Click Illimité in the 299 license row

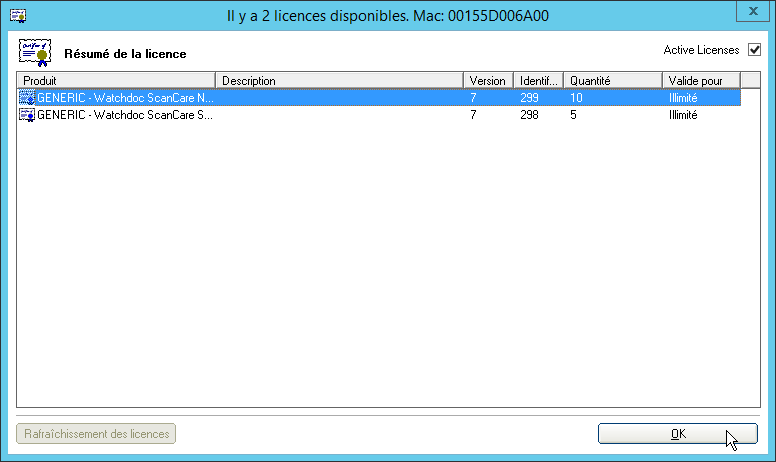point(683,97)
